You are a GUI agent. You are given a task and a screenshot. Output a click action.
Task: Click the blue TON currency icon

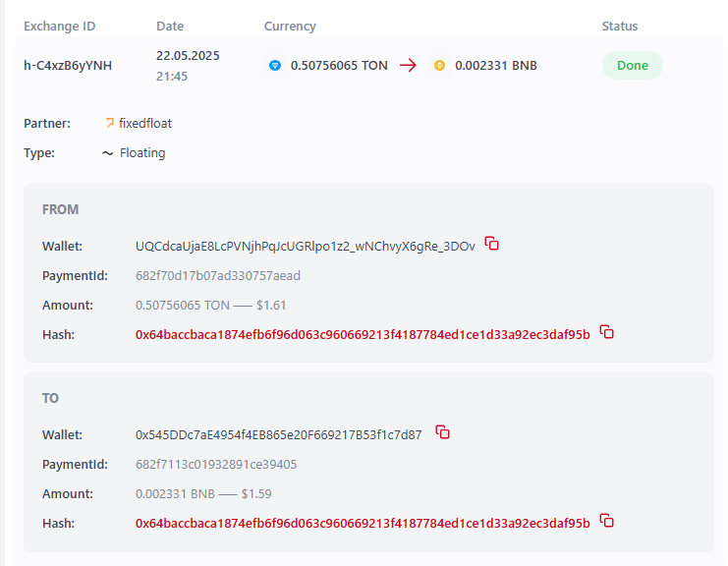pos(275,66)
